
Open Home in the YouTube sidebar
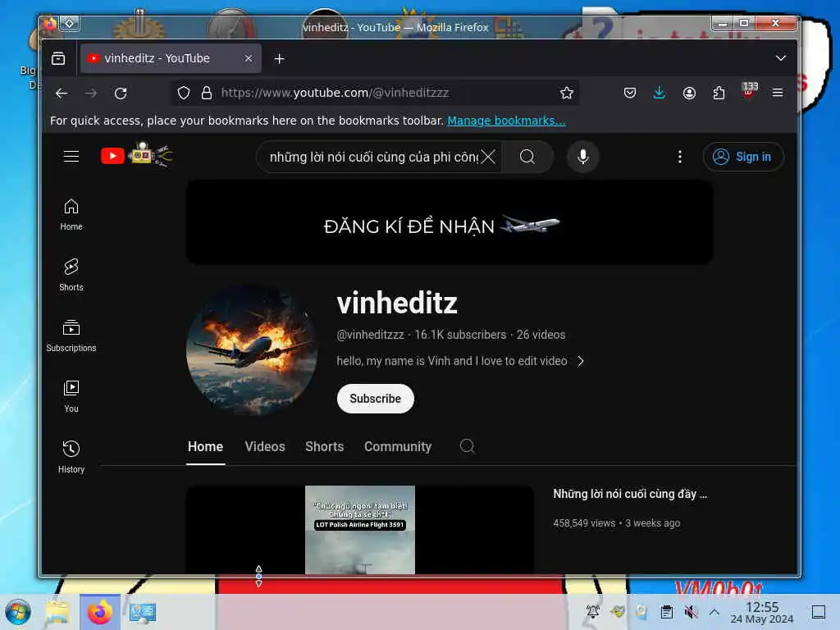71,214
